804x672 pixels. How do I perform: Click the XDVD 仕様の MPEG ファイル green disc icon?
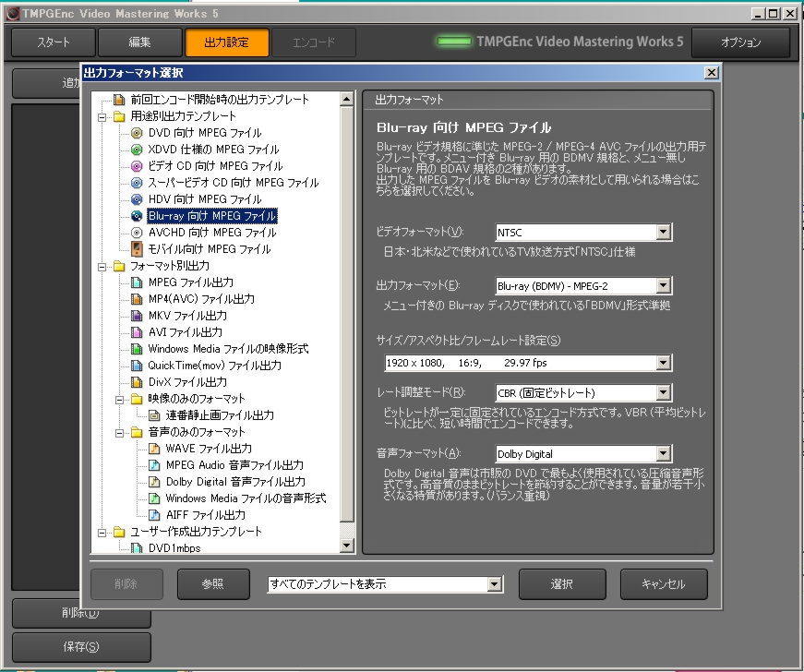point(137,150)
